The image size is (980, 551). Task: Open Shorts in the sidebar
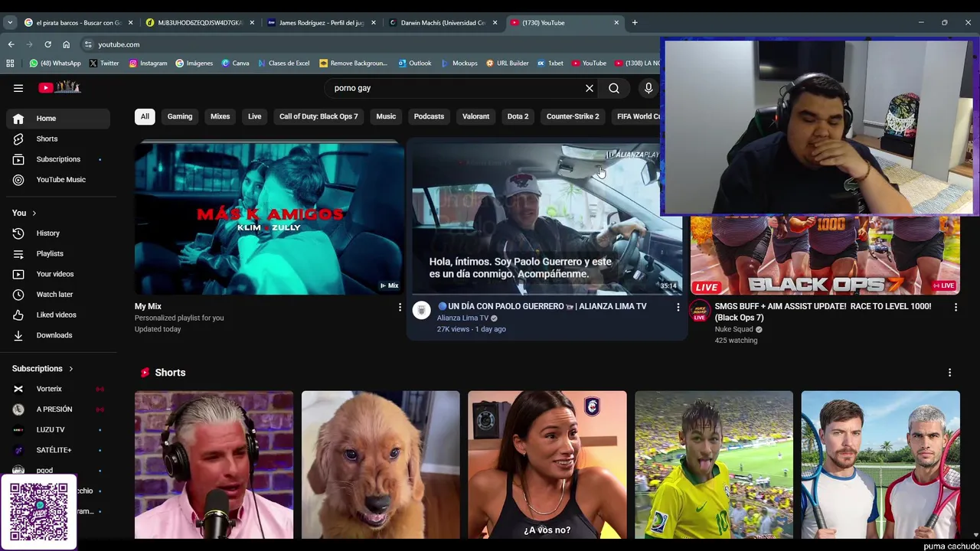point(58,139)
